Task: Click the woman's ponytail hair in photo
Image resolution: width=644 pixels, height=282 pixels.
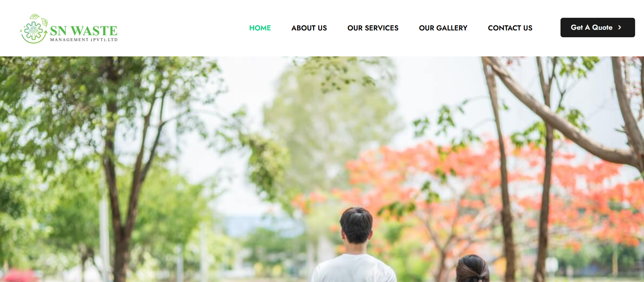Action: click(x=473, y=269)
